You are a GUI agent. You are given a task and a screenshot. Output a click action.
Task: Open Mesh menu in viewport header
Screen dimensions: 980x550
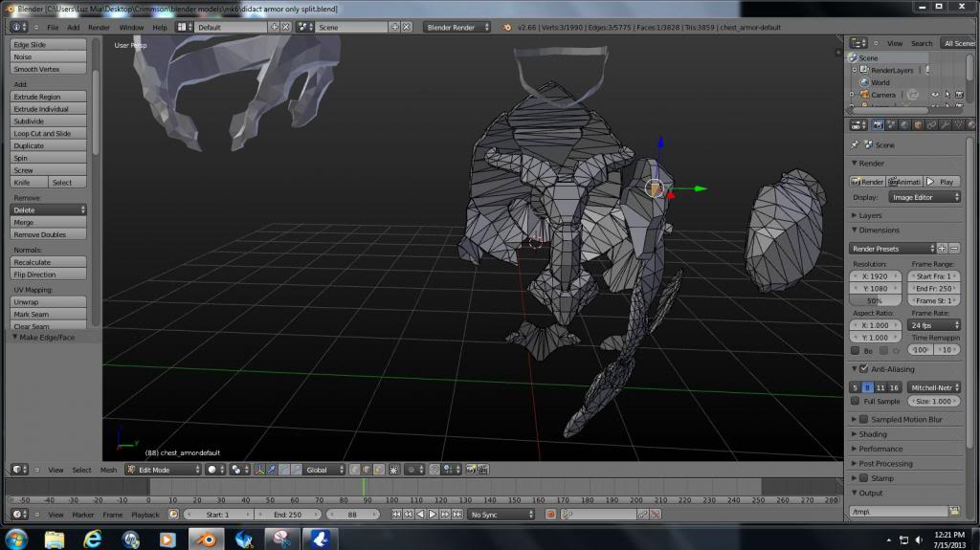[x=108, y=470]
